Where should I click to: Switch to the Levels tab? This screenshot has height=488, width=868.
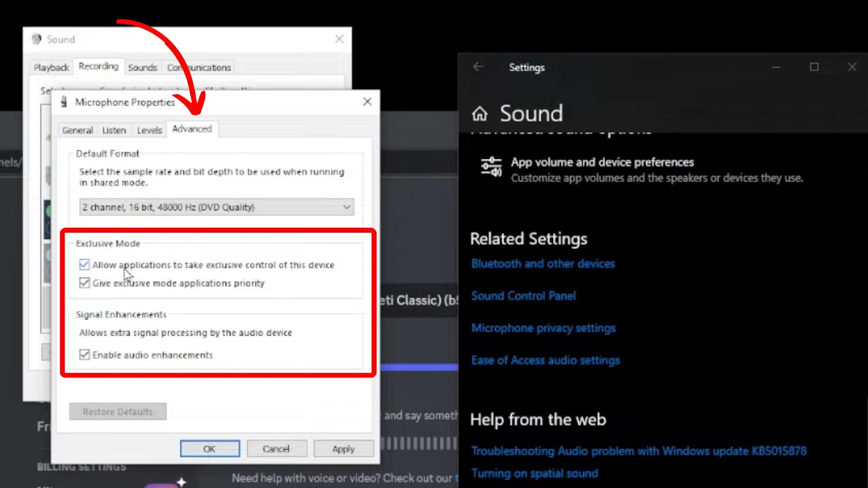[x=149, y=130]
